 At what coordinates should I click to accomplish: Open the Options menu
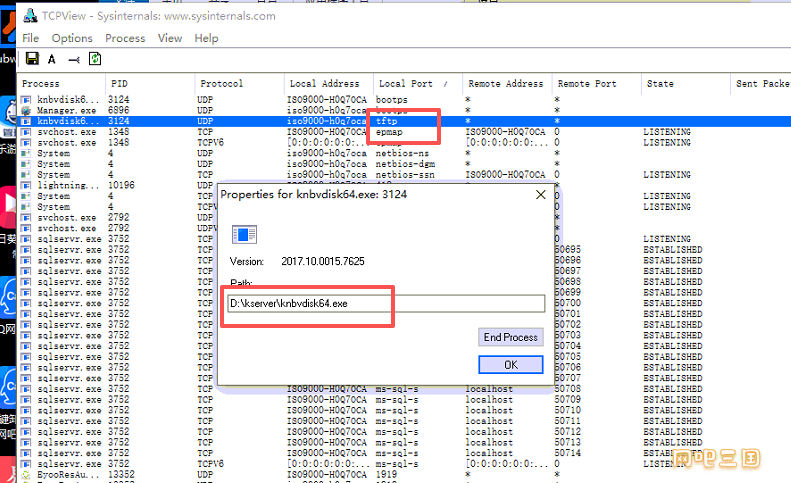(72, 38)
